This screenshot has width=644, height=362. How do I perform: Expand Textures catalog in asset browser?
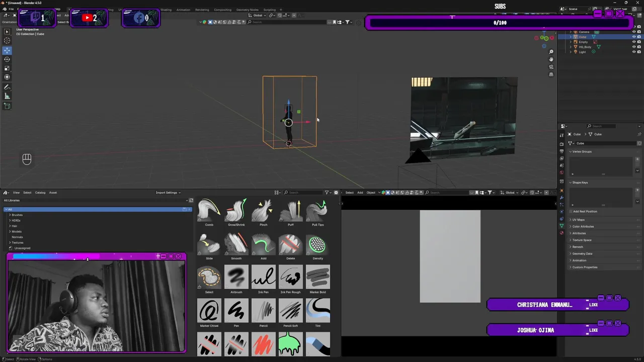point(10,242)
